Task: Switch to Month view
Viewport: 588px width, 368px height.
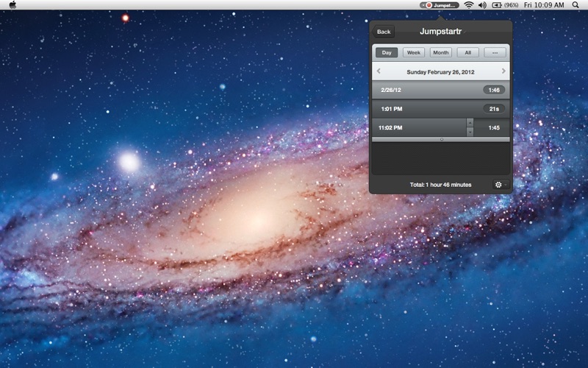Action: pos(441,52)
